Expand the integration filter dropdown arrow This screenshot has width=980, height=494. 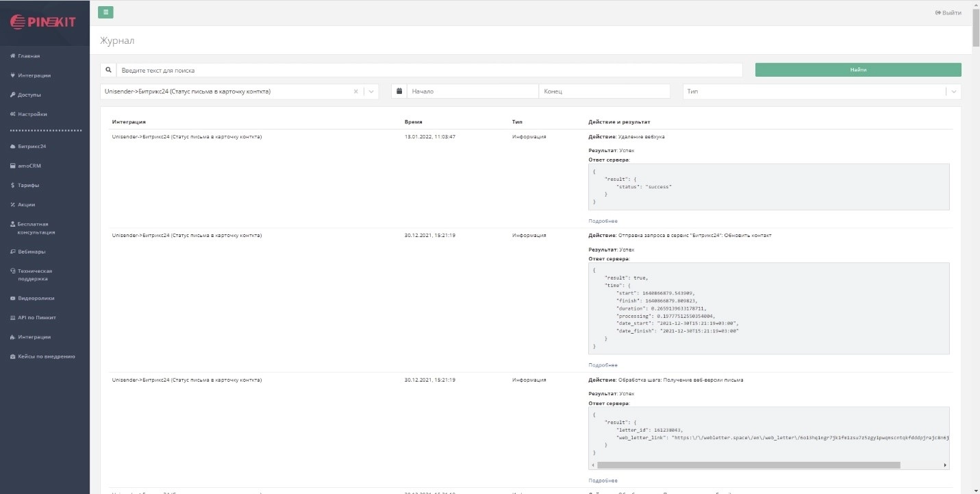(370, 91)
